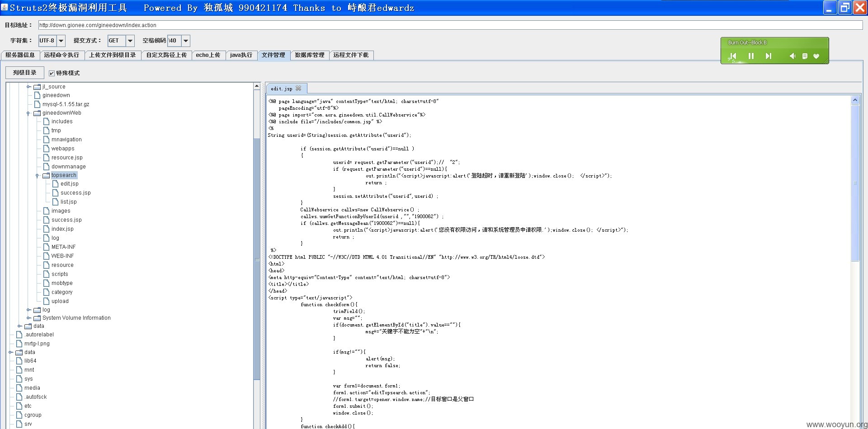Select the category tree item
This screenshot has width=868, height=429.
[x=62, y=292]
